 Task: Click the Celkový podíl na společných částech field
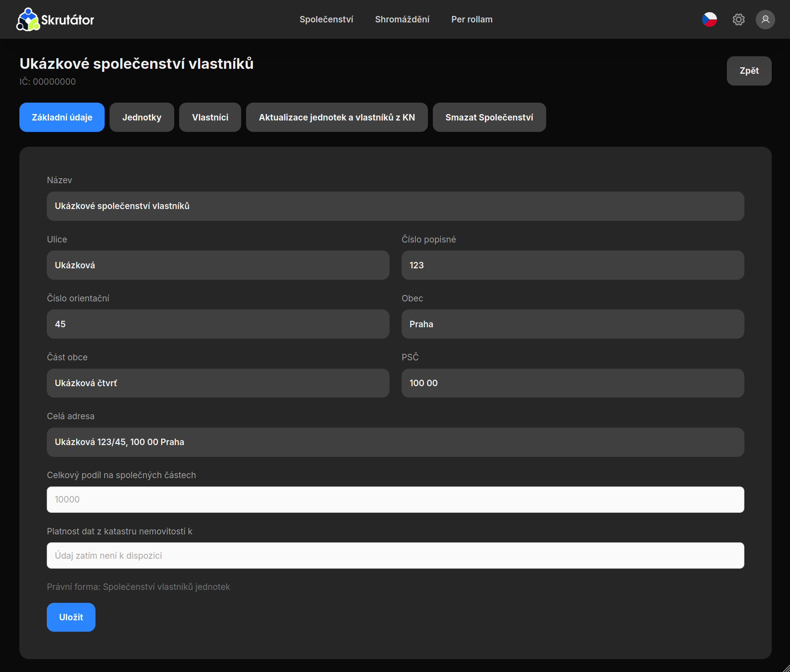click(x=396, y=499)
